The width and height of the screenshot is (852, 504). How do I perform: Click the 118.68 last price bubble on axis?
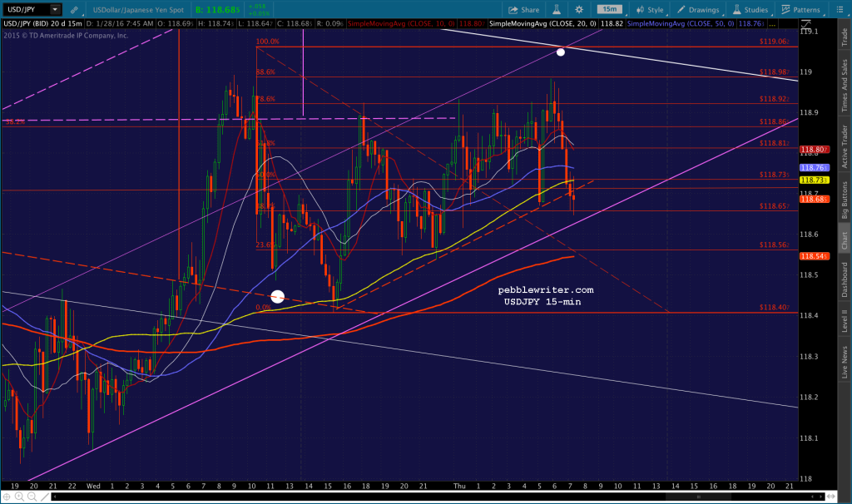(x=814, y=200)
